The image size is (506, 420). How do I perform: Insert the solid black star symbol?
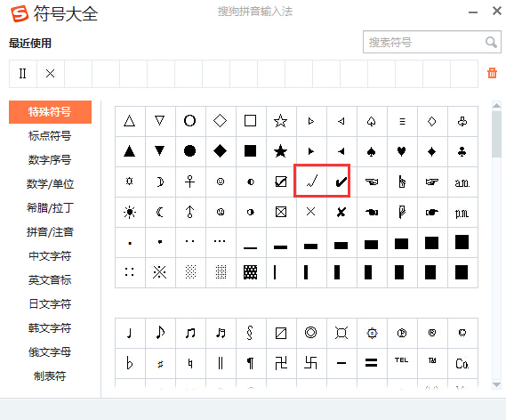tap(280, 151)
